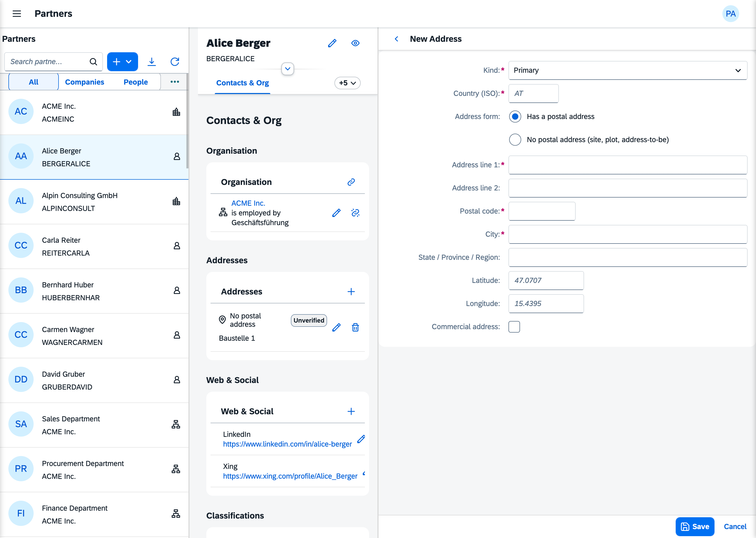Click the Country (ISO) input field
This screenshot has height=538, width=756.
(x=534, y=94)
